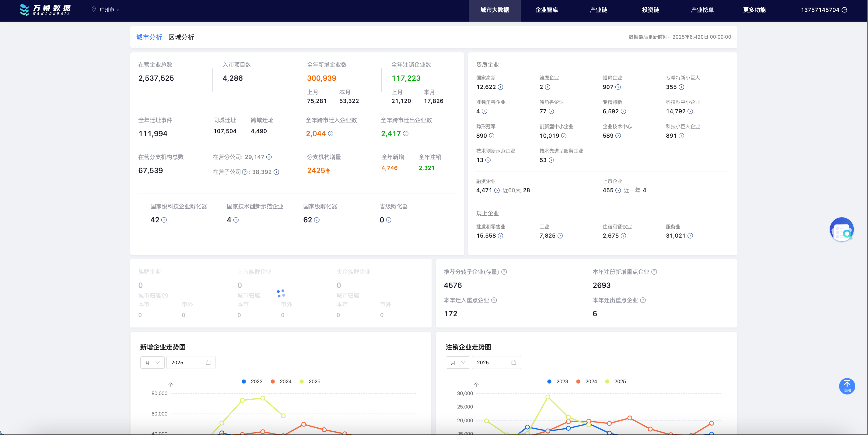Go to 产业榜单 in top navigation
This screenshot has height=435, width=868.
(x=702, y=10)
